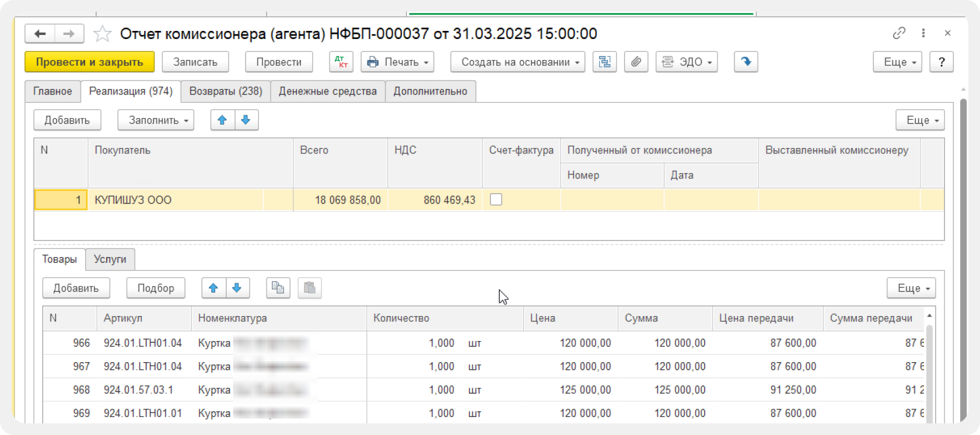Open the Еще menu above the buyers table
The height and width of the screenshot is (435, 980).
921,120
